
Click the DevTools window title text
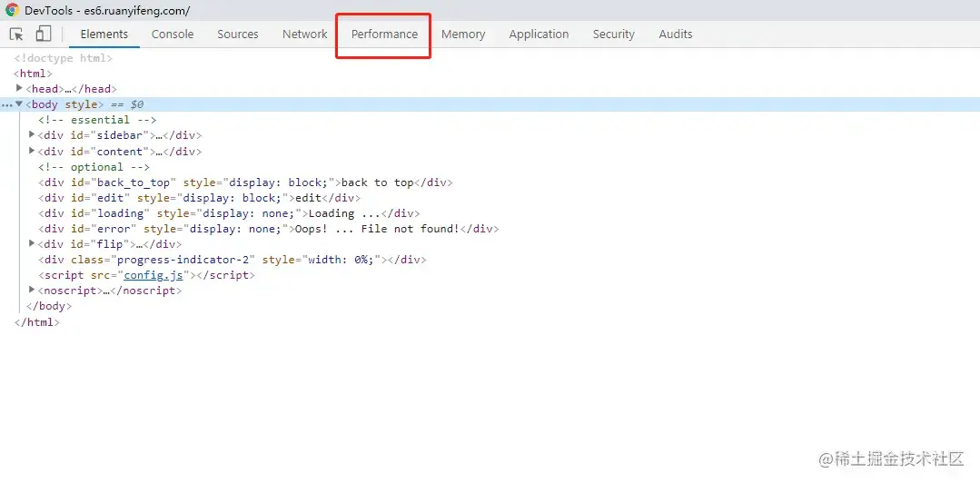107,11
